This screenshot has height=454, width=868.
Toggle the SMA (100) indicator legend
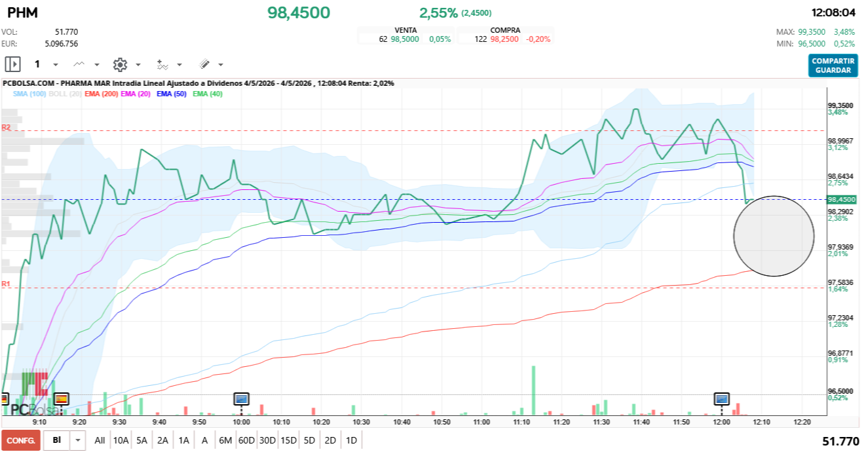(x=30, y=94)
